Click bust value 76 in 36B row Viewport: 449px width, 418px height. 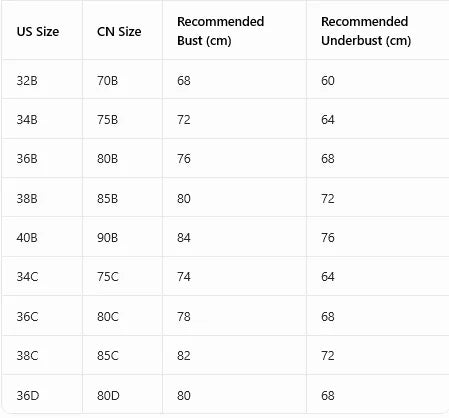(184, 159)
